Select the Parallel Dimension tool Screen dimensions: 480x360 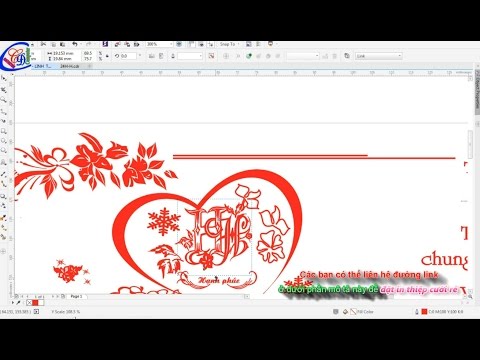pos(4,174)
